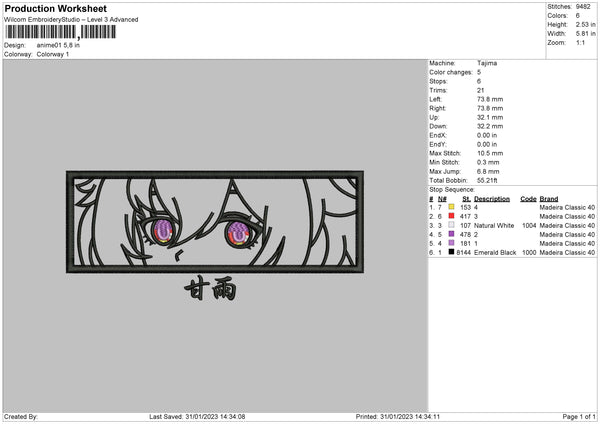
Task: Click the 'St.' column header
Action: coord(466,199)
